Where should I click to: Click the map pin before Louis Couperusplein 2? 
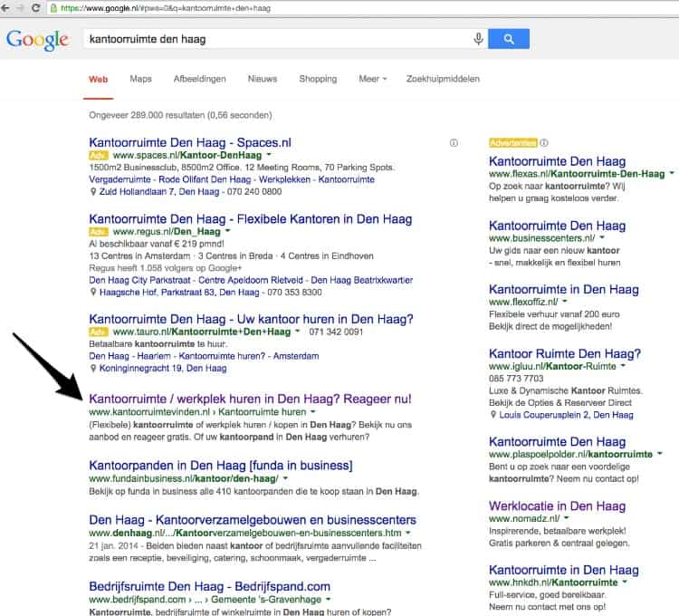[x=493, y=415]
